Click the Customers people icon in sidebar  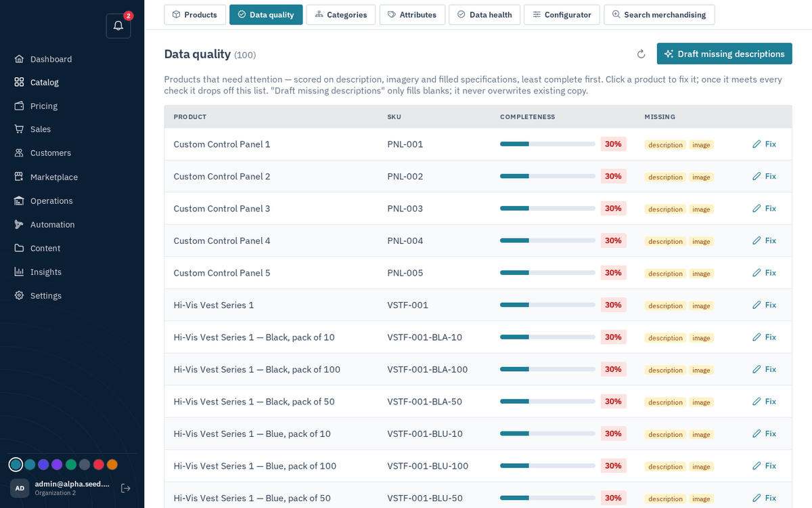click(x=19, y=153)
